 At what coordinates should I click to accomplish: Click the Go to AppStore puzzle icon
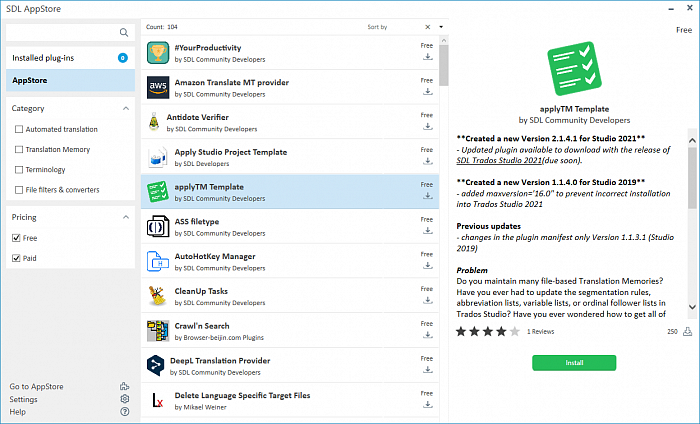125,386
